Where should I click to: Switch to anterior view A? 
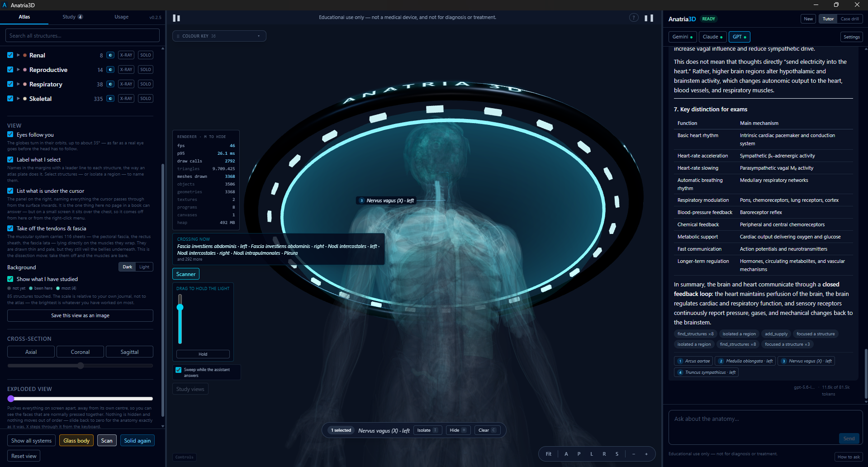tap(566, 454)
